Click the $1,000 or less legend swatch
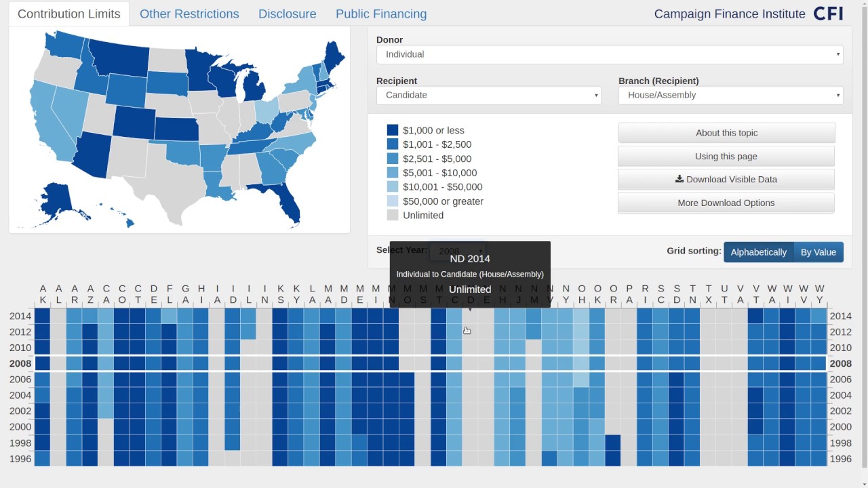868x488 pixels. pos(393,130)
